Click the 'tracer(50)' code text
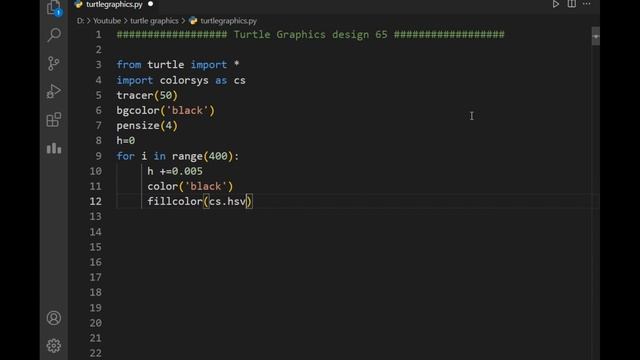The height and width of the screenshot is (360, 640). coord(147,95)
